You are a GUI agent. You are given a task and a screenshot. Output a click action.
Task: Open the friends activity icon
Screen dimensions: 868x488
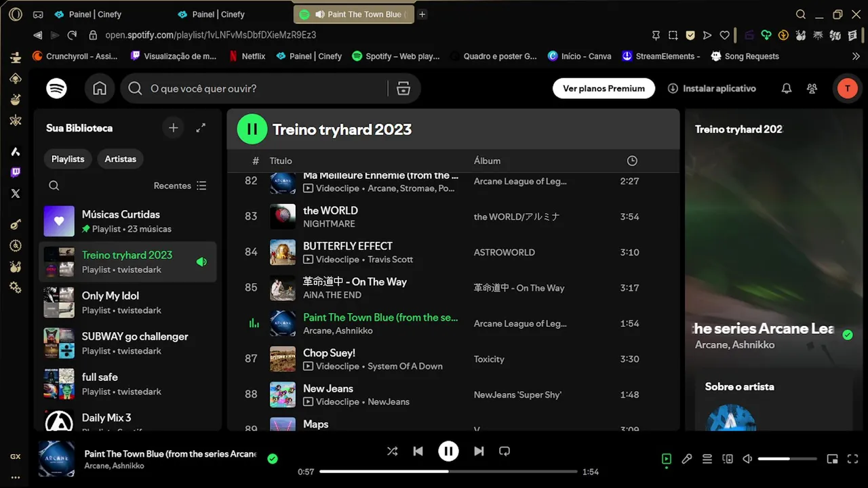coord(812,88)
